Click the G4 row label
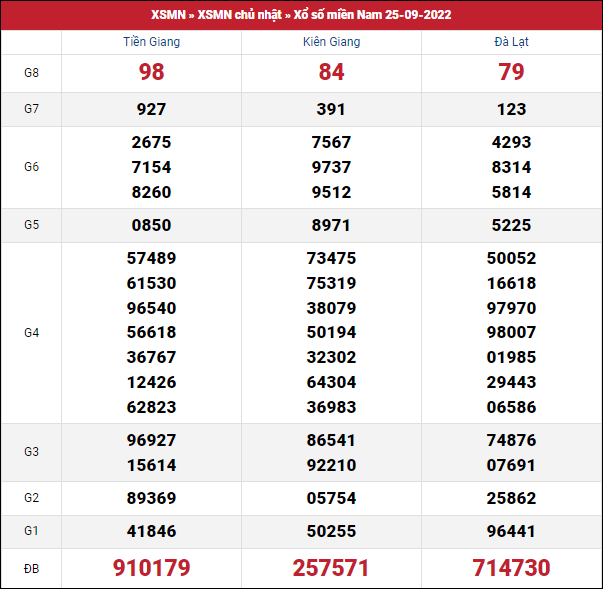The width and height of the screenshot is (603, 589). click(x=31, y=332)
